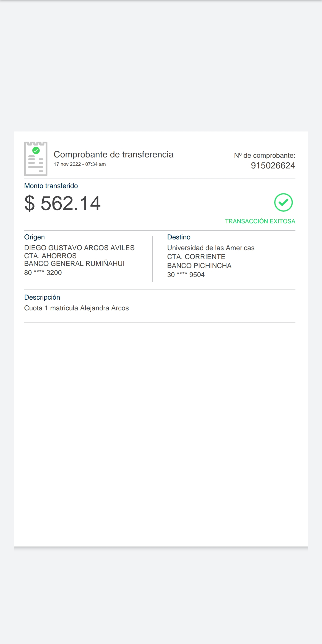Click 'BANCO PICHINCHA' bank name
The image size is (322, 644).
click(199, 266)
